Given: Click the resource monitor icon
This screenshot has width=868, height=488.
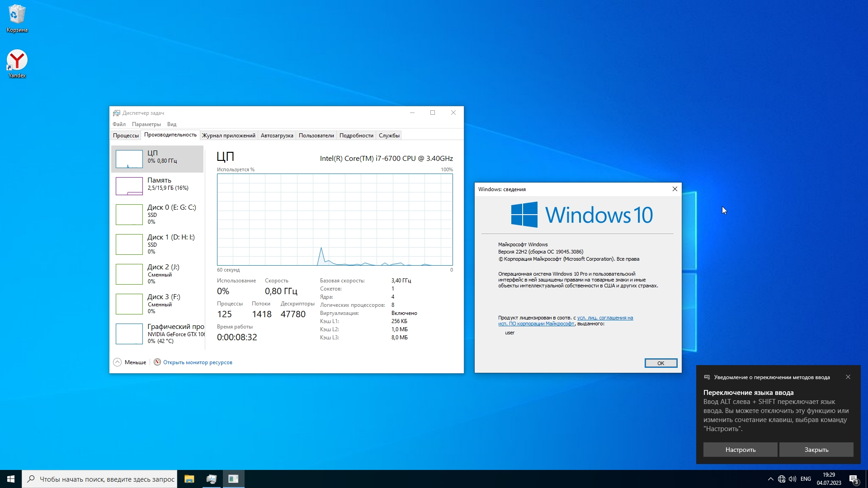Looking at the screenshot, I should [157, 362].
